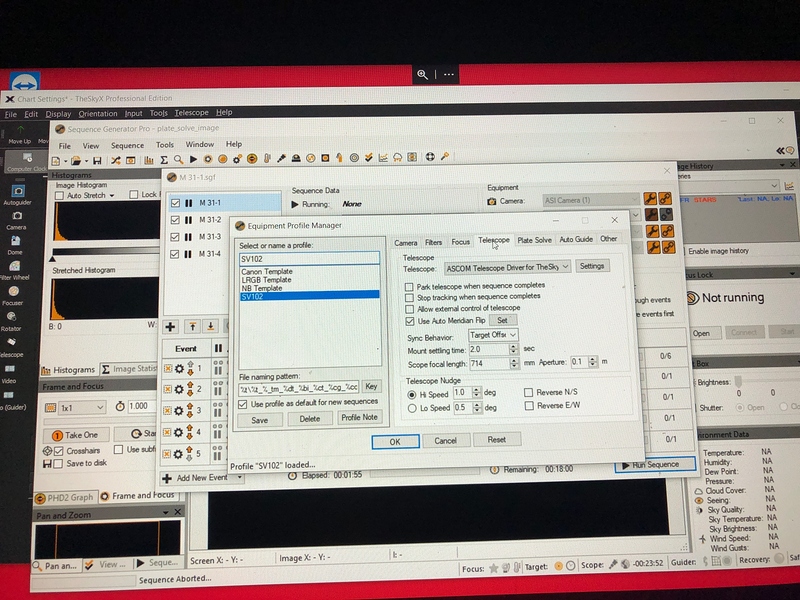This screenshot has width=800, height=600.
Task: Open the ASCOM Telescope Driver dropdown
Action: tap(507, 267)
